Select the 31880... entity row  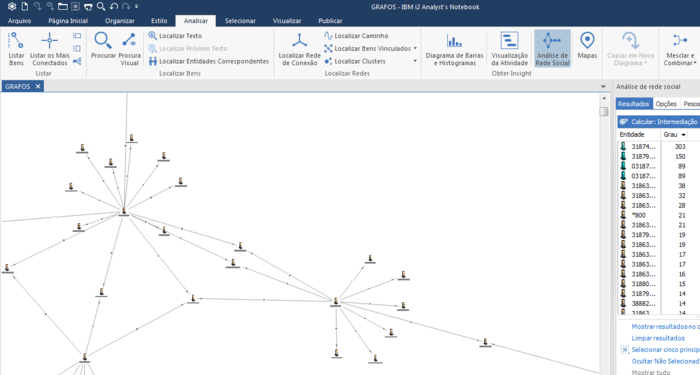[658, 284]
